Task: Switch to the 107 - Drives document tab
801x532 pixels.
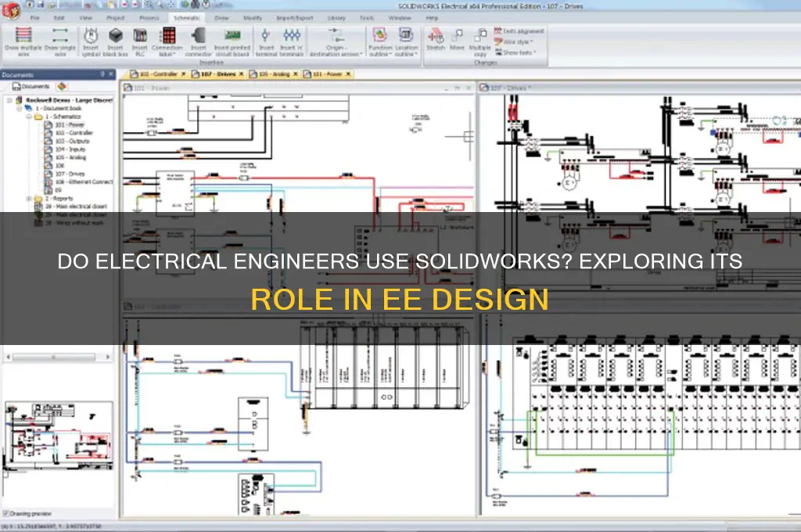Action: pos(217,74)
